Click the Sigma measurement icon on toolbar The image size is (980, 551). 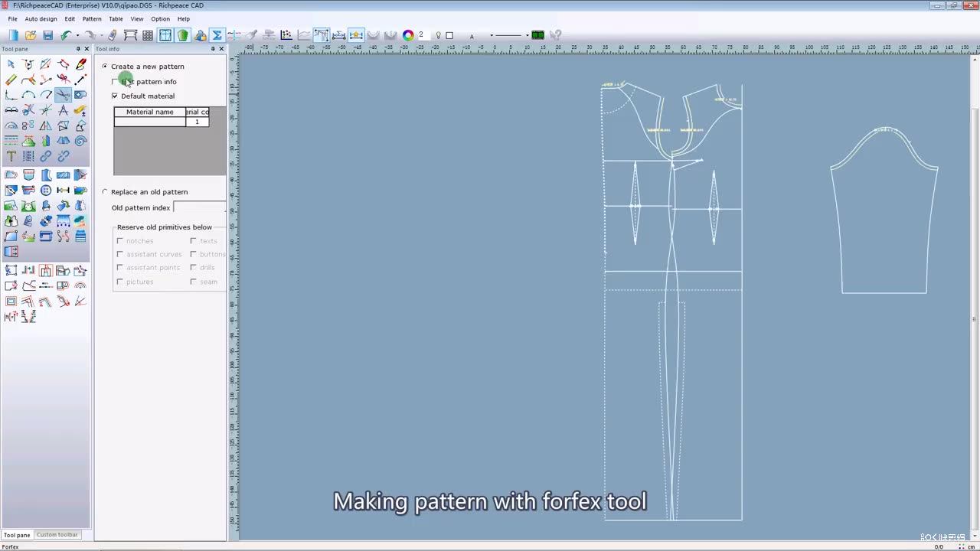click(x=216, y=35)
